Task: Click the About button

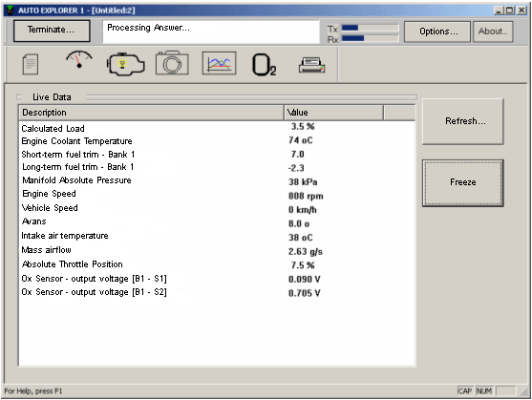Action: click(493, 32)
